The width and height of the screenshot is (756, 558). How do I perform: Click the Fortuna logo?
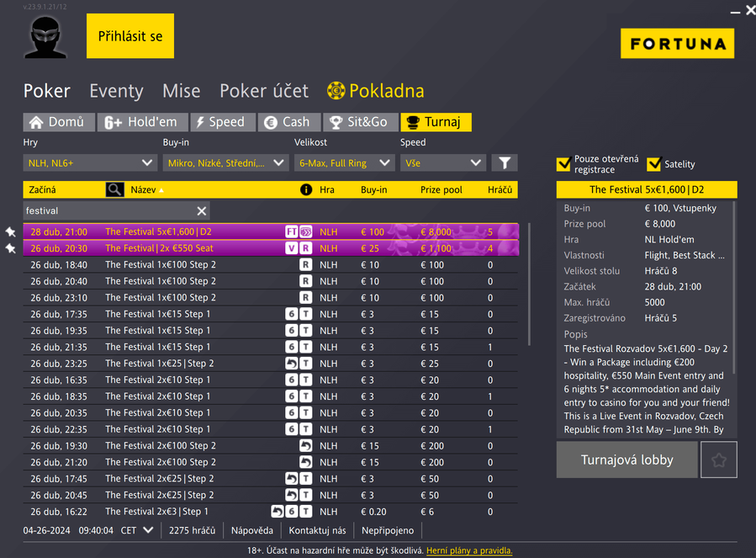(678, 44)
